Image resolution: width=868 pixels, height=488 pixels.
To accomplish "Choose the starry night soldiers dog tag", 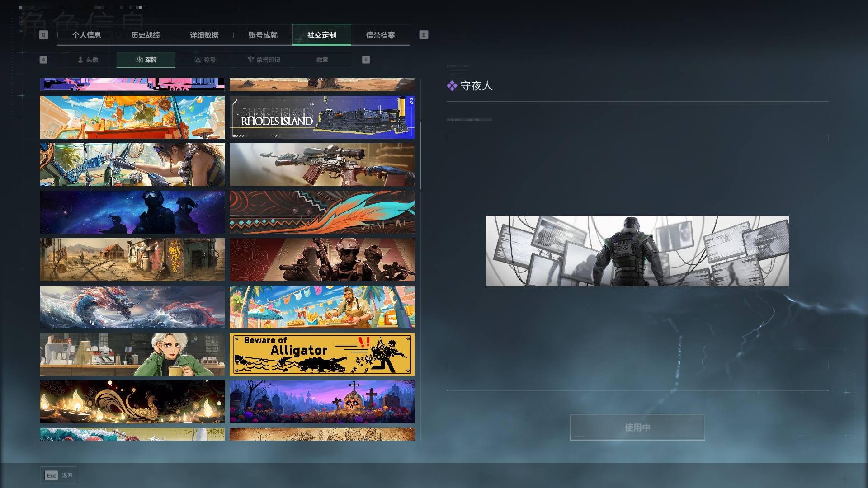I will 132,212.
